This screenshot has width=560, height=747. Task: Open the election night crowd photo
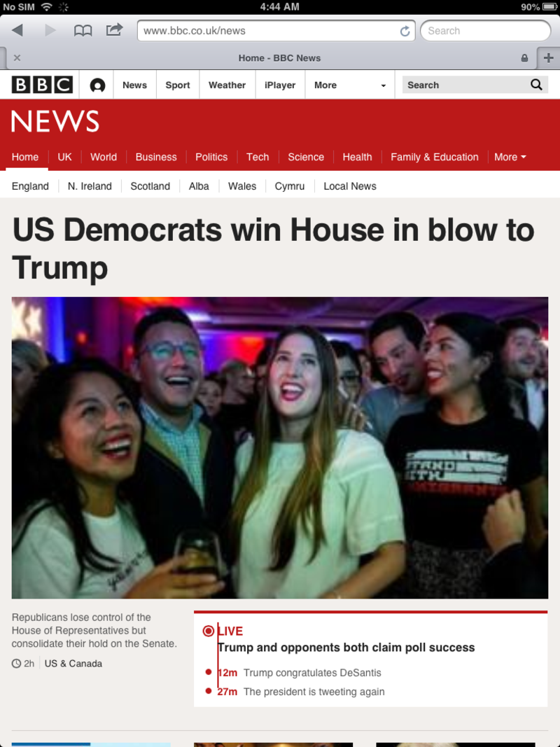tap(280, 448)
